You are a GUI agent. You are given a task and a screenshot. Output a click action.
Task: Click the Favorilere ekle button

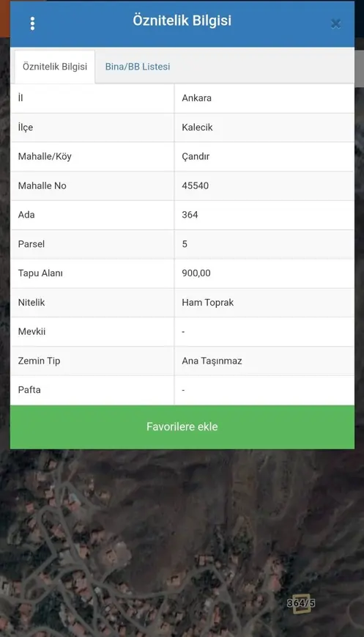pos(182,427)
